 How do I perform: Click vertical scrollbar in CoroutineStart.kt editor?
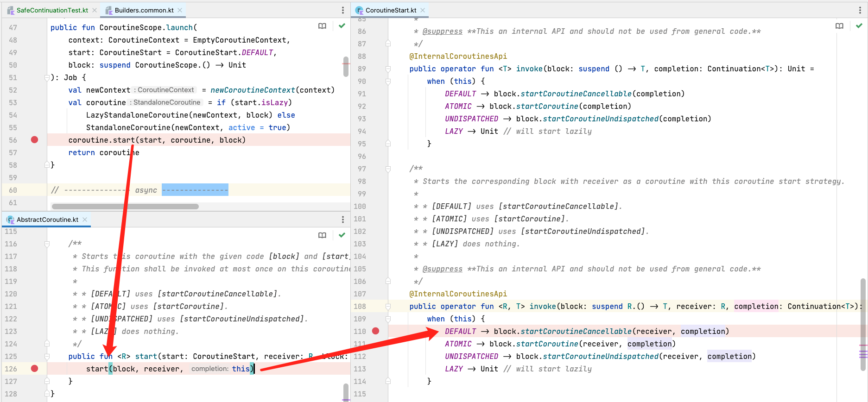[x=863, y=324]
